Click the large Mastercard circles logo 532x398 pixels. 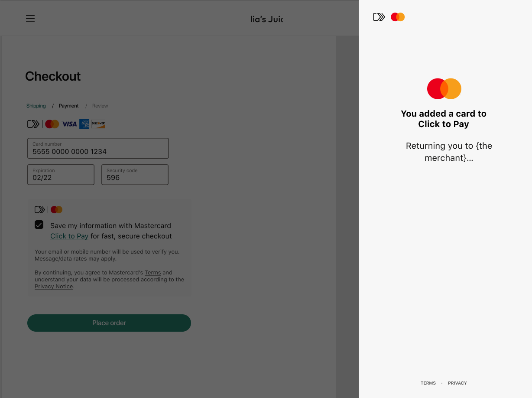(444, 88)
